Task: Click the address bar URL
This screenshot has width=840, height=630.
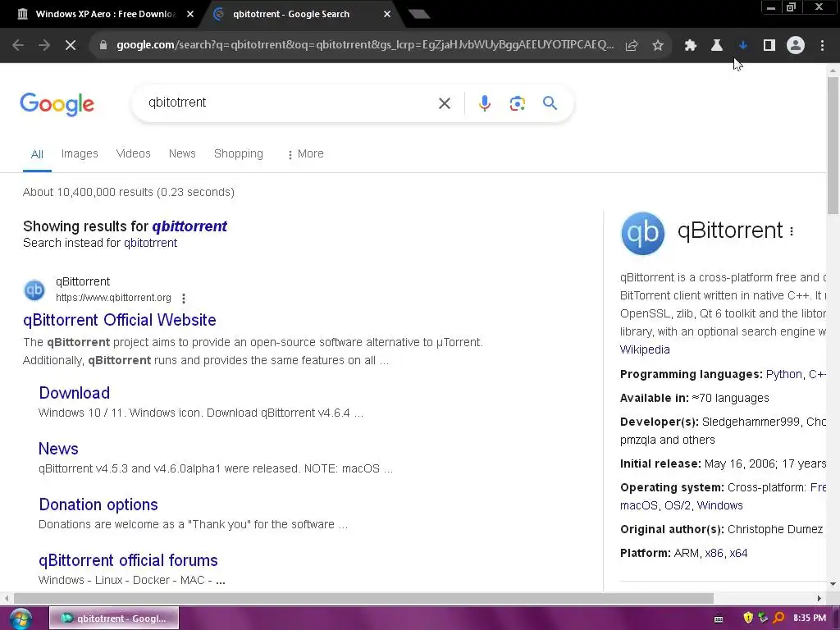Action: pyautogui.click(x=365, y=45)
